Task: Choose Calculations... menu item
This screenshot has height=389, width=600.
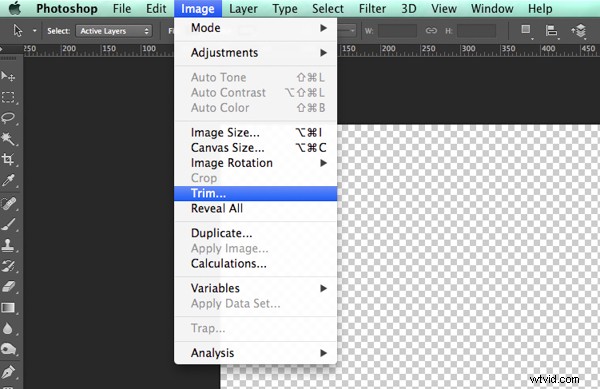Action: coord(256,264)
